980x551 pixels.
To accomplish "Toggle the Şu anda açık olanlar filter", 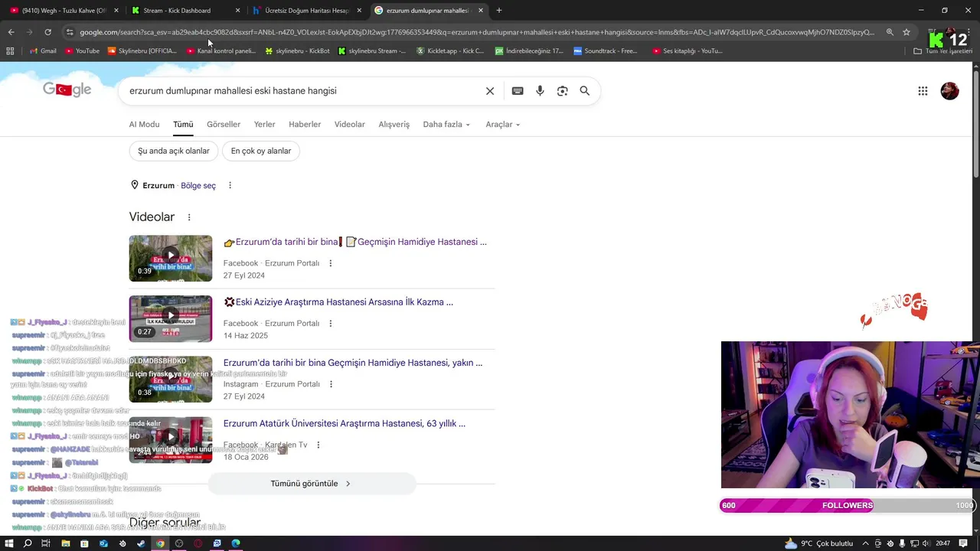I will click(x=174, y=151).
